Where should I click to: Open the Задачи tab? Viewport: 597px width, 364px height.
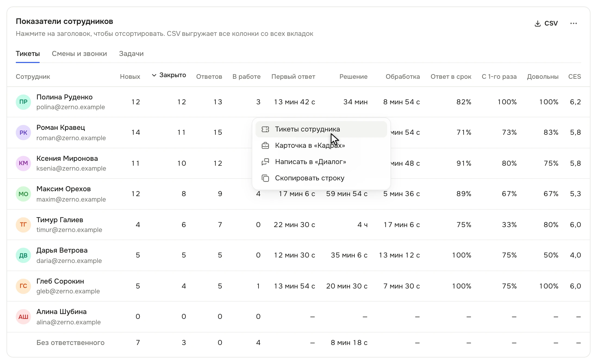click(x=131, y=54)
